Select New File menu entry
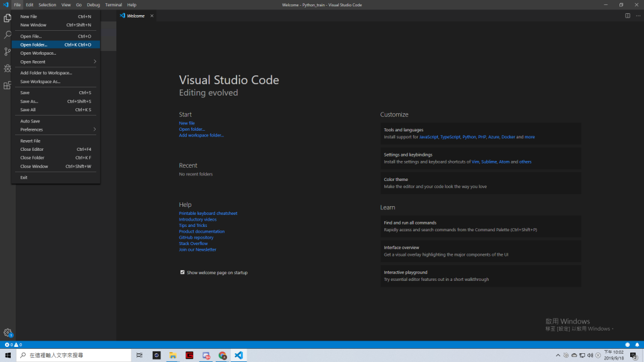 (55, 16)
